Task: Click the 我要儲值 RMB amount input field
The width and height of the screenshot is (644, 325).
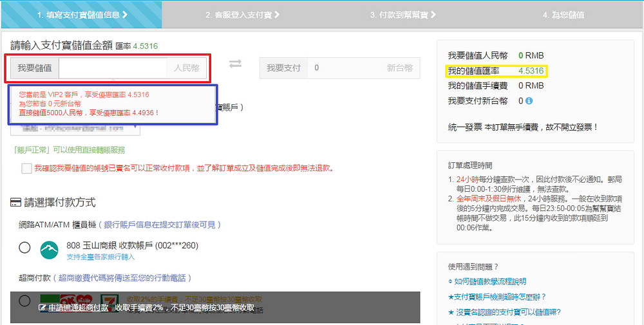Action: point(113,68)
